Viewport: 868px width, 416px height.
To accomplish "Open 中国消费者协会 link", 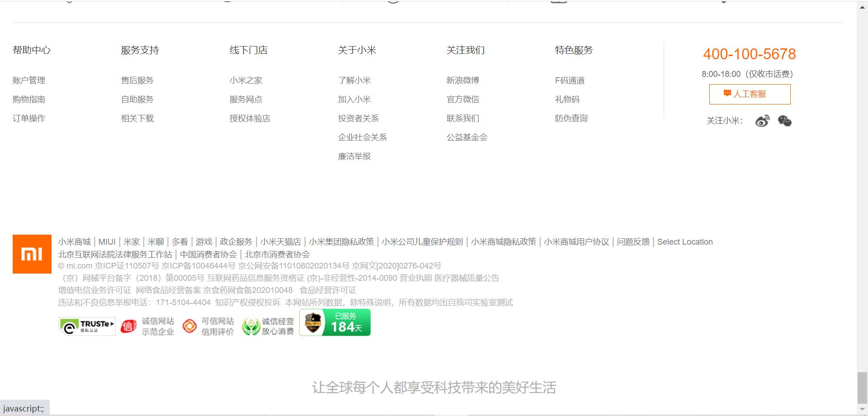I will click(208, 255).
